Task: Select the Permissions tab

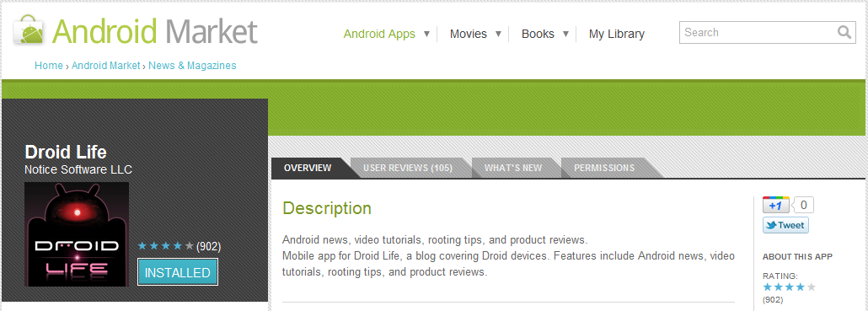Action: pyautogui.click(x=604, y=168)
